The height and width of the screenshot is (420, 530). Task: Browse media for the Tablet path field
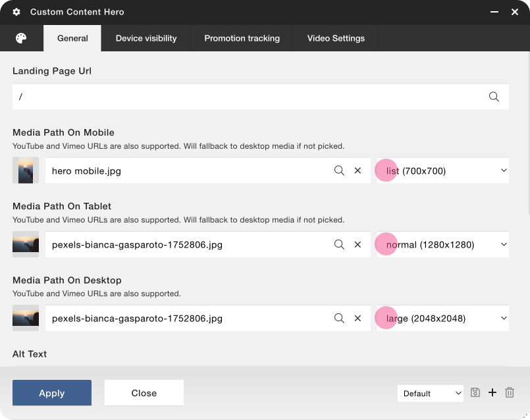pyautogui.click(x=339, y=244)
